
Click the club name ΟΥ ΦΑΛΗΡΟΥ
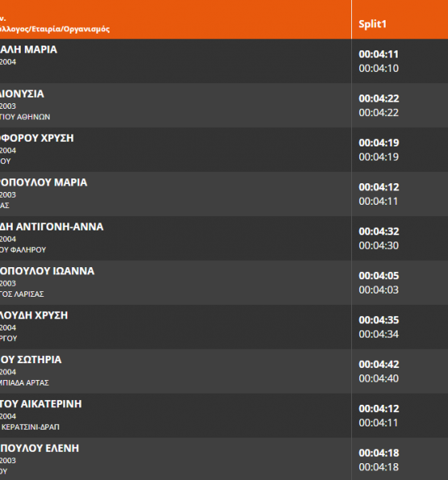23,250
